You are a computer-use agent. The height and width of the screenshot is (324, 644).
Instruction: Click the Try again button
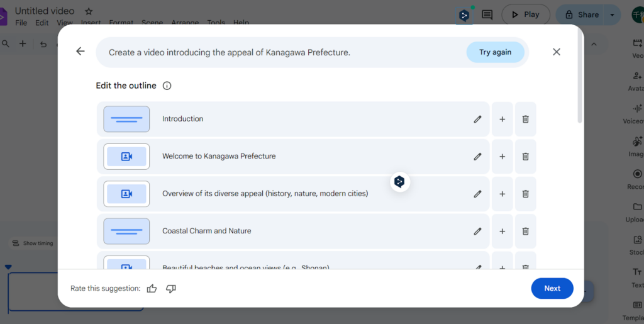coord(495,52)
